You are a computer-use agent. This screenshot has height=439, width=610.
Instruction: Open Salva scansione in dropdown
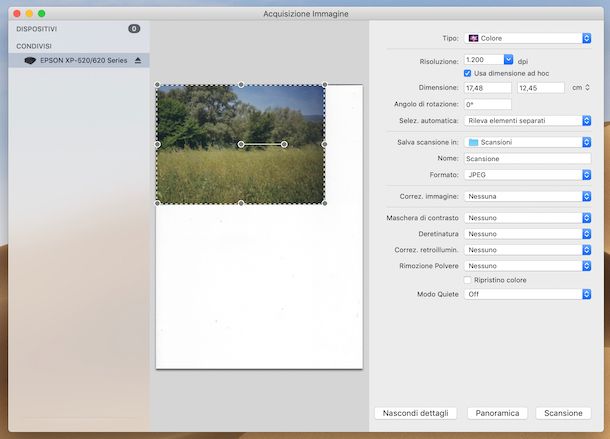528,142
